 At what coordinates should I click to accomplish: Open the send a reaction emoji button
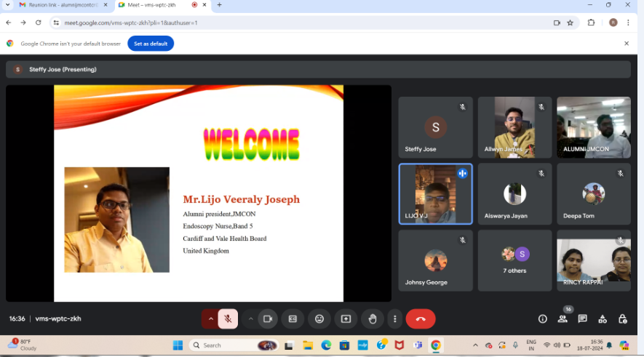click(x=319, y=319)
